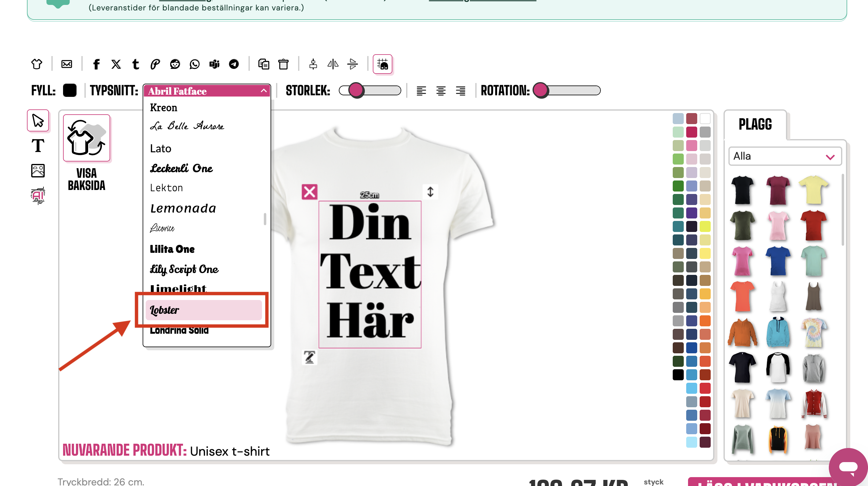Collapse the Abril Fatface font dropdown
The height and width of the screenshot is (486, 868).
click(264, 91)
